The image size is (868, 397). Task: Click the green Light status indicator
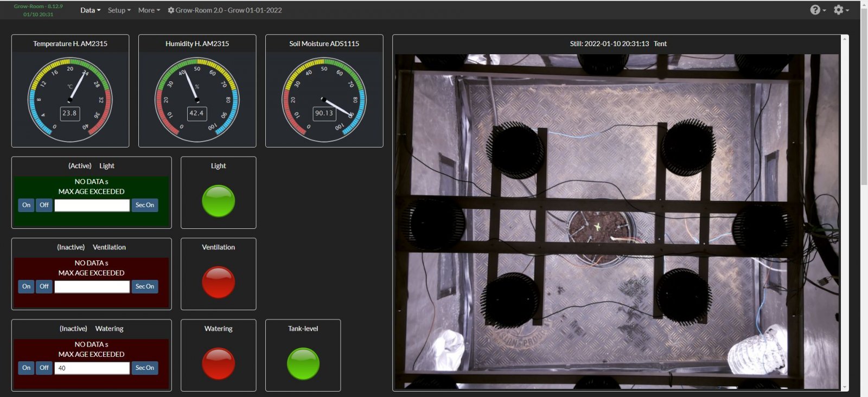click(x=219, y=201)
